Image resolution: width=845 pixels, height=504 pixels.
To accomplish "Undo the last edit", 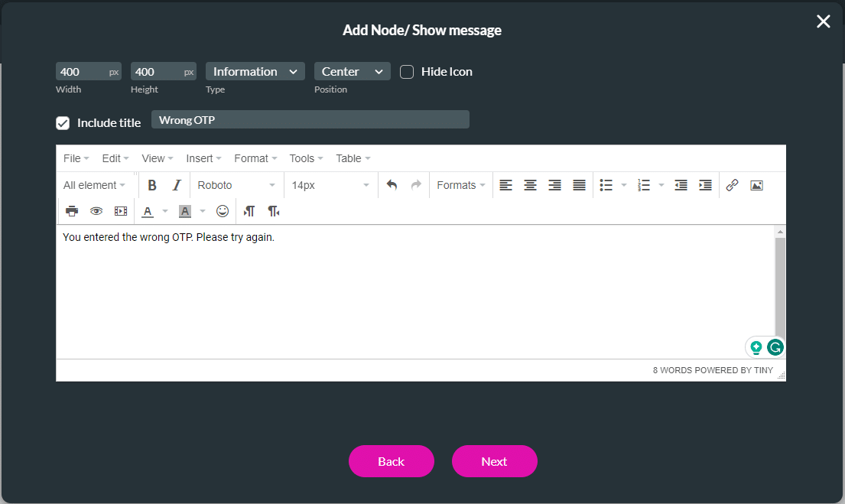I will [x=391, y=184].
